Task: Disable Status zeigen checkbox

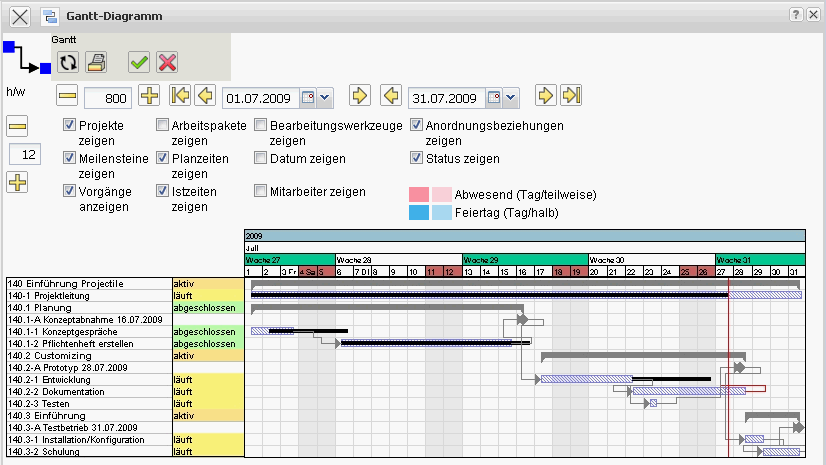Action: pyautogui.click(x=417, y=158)
